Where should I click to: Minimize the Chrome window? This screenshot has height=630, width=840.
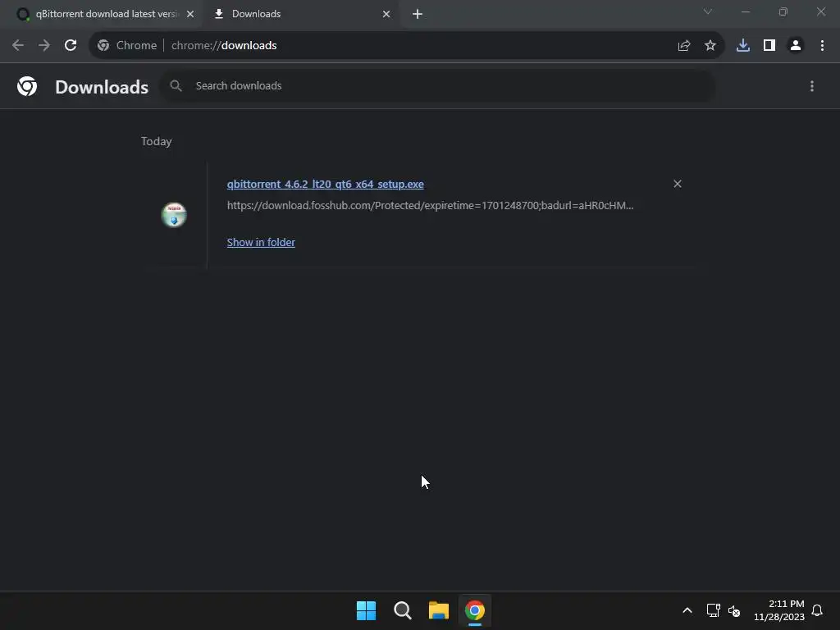pyautogui.click(x=746, y=11)
